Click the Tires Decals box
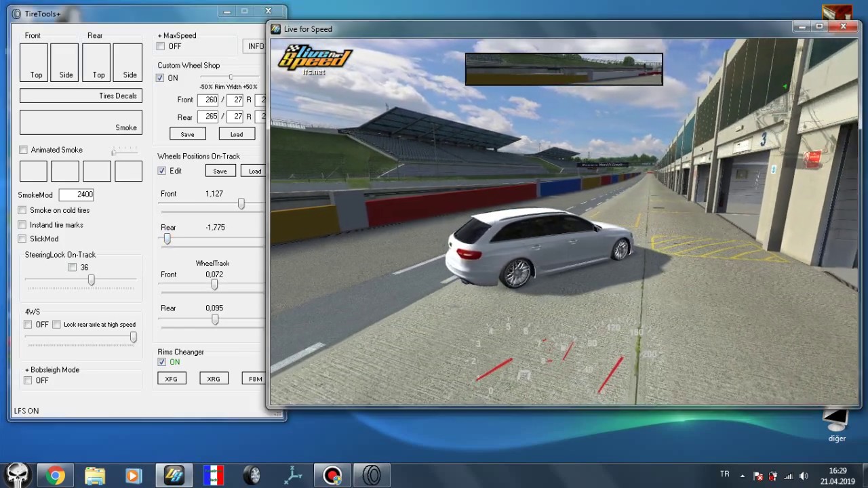Image resolution: width=868 pixels, height=488 pixels. click(81, 96)
